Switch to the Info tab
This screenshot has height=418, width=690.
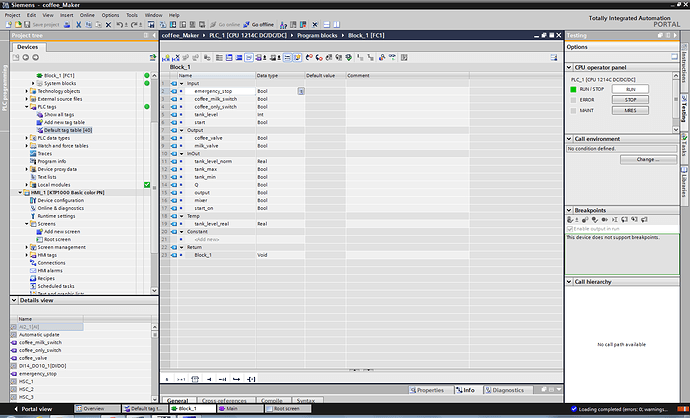(466, 390)
